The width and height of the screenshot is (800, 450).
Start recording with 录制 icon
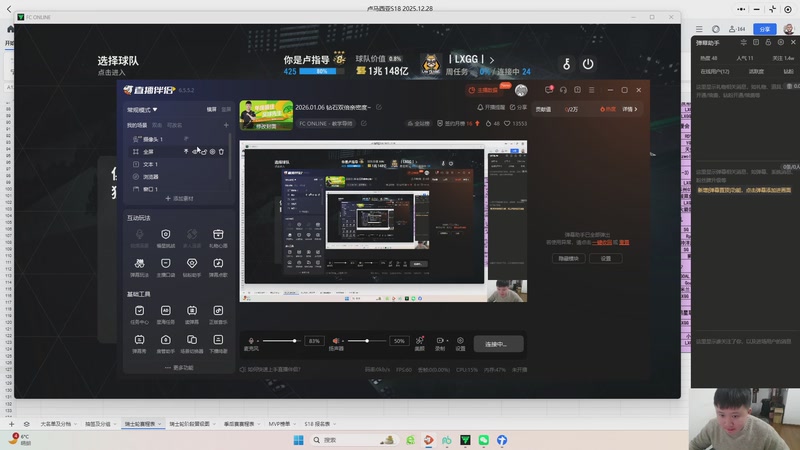pos(440,343)
